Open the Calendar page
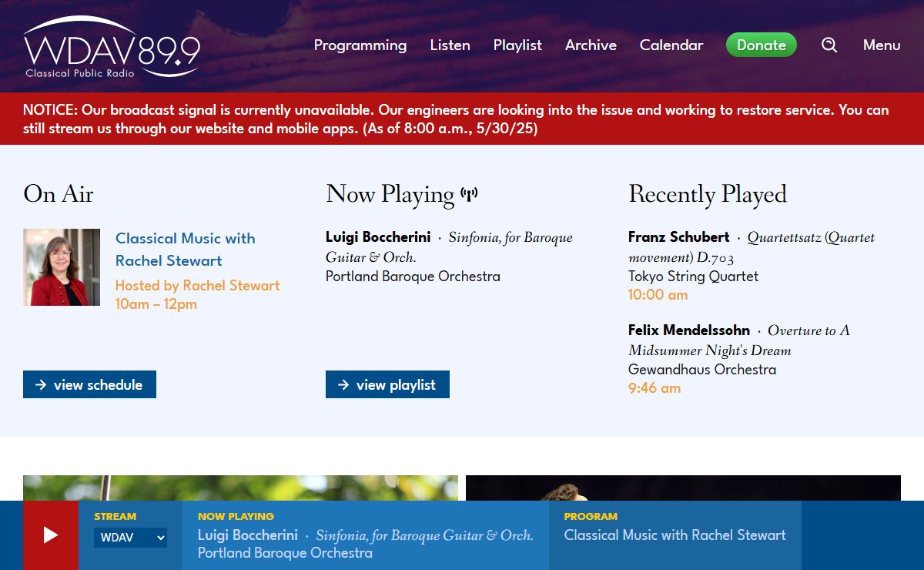This screenshot has width=924, height=570. 671,45
